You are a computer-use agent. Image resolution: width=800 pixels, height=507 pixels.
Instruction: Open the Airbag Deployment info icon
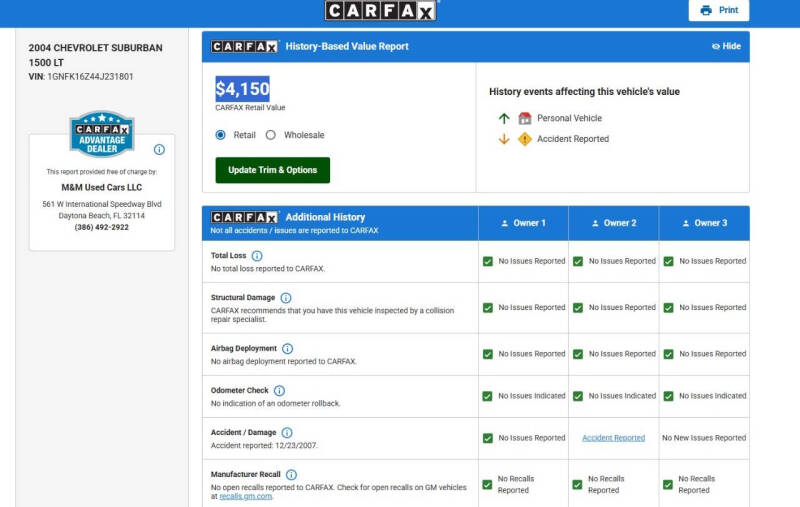coord(287,348)
